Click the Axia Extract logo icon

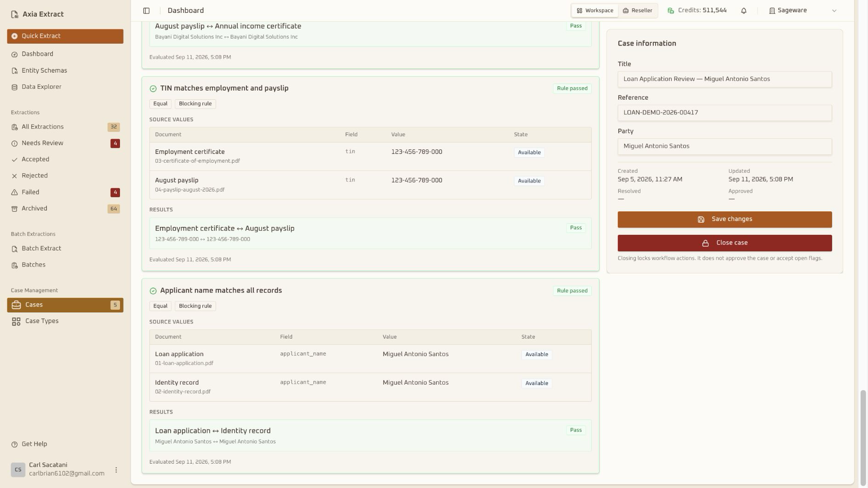(15, 14)
